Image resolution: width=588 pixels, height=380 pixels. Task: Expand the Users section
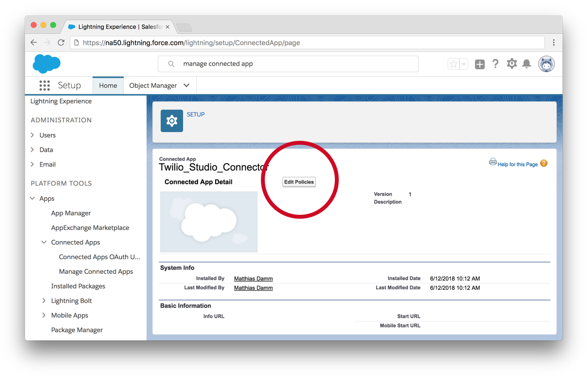(x=33, y=135)
